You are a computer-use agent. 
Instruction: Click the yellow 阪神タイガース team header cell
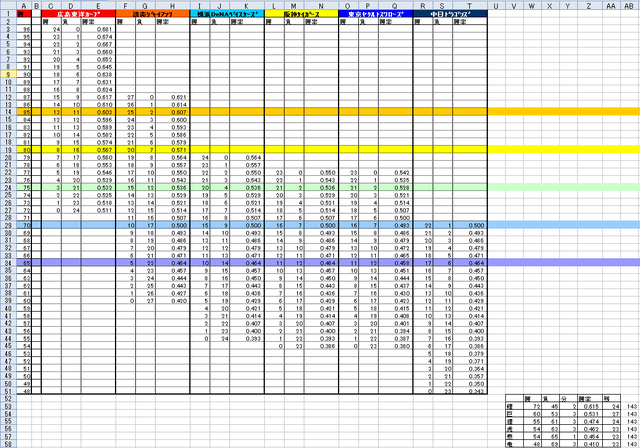(x=301, y=14)
